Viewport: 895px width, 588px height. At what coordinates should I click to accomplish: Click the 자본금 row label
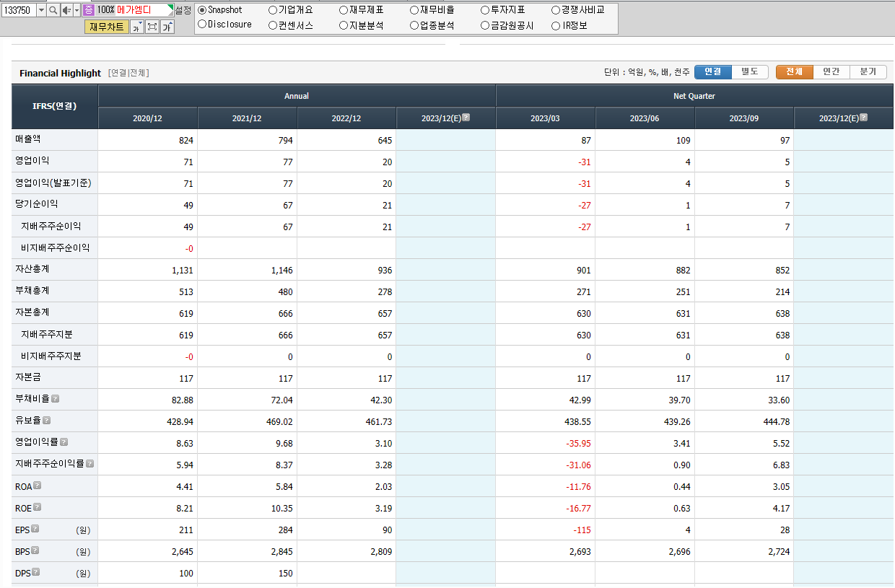point(28,377)
